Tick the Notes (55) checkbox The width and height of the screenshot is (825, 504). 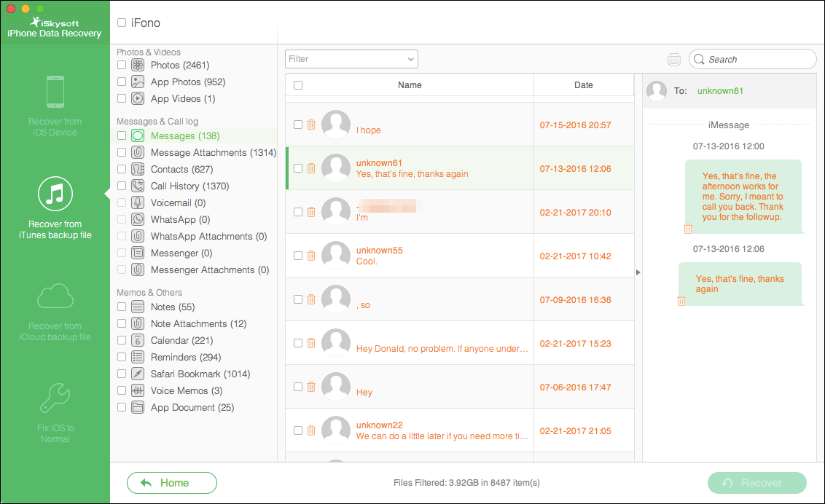[122, 307]
